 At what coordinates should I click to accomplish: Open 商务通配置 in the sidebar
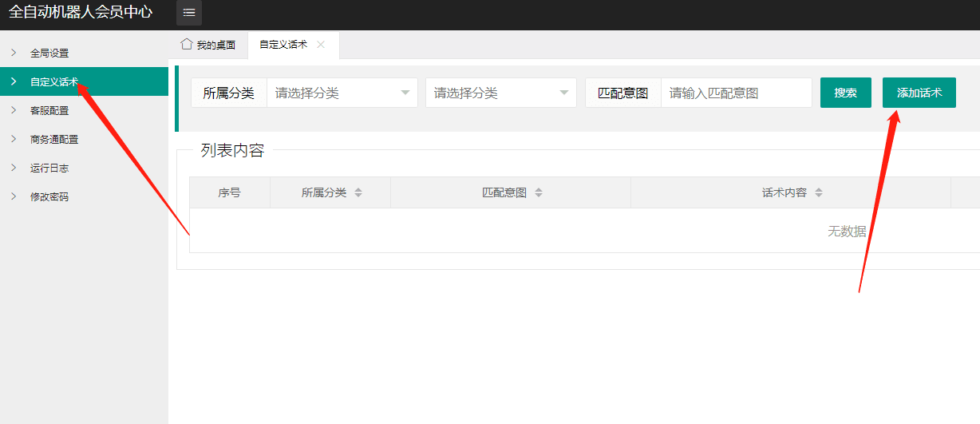pos(54,139)
